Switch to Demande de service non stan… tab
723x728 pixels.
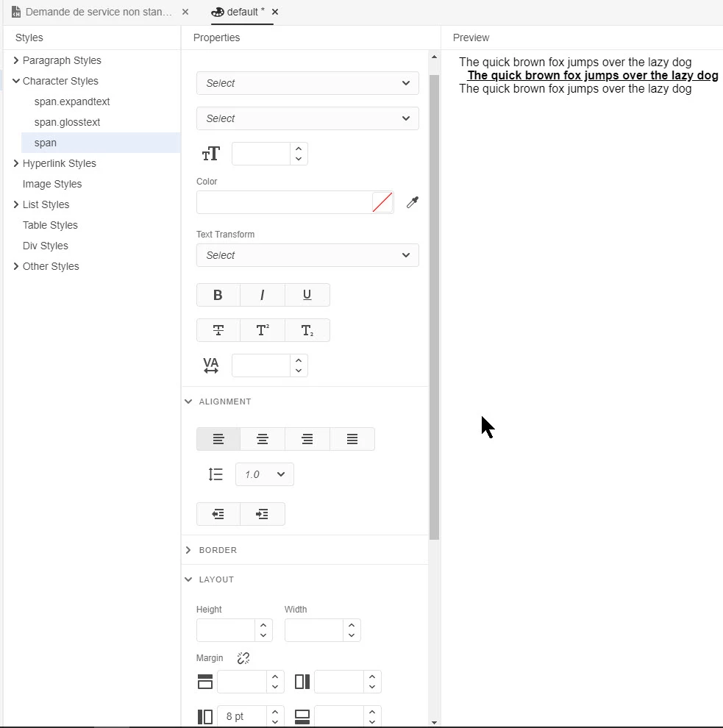[x=99, y=12]
